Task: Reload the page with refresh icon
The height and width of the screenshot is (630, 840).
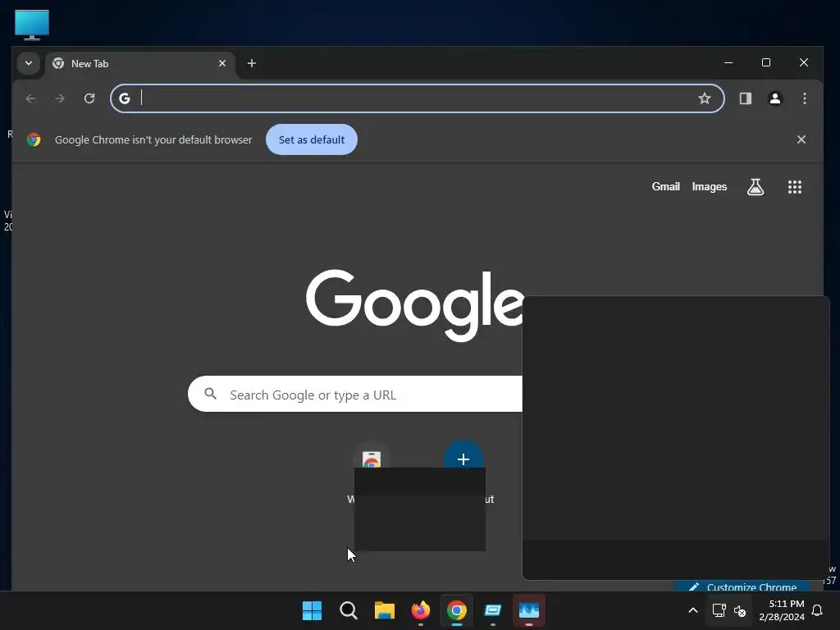Action: pos(89,98)
